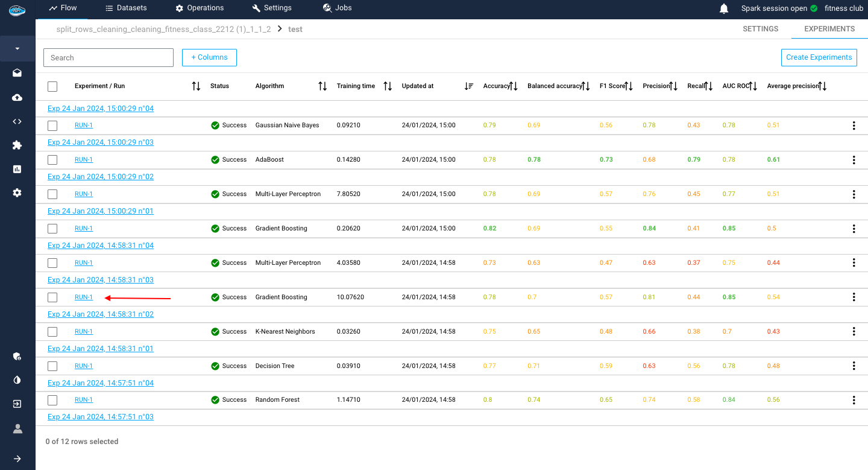
Task: Open the Datasets menu
Action: coord(125,8)
